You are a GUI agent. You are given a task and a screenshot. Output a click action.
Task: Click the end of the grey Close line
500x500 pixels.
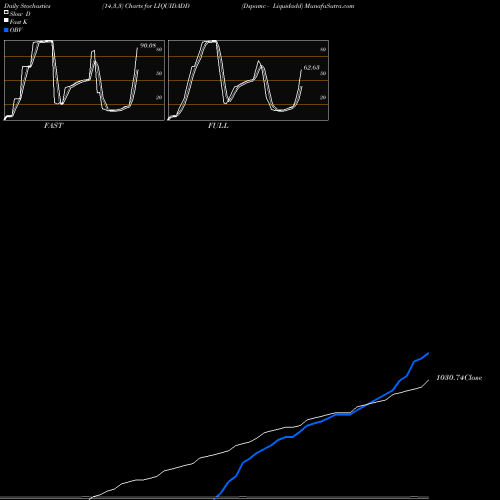tap(428, 380)
